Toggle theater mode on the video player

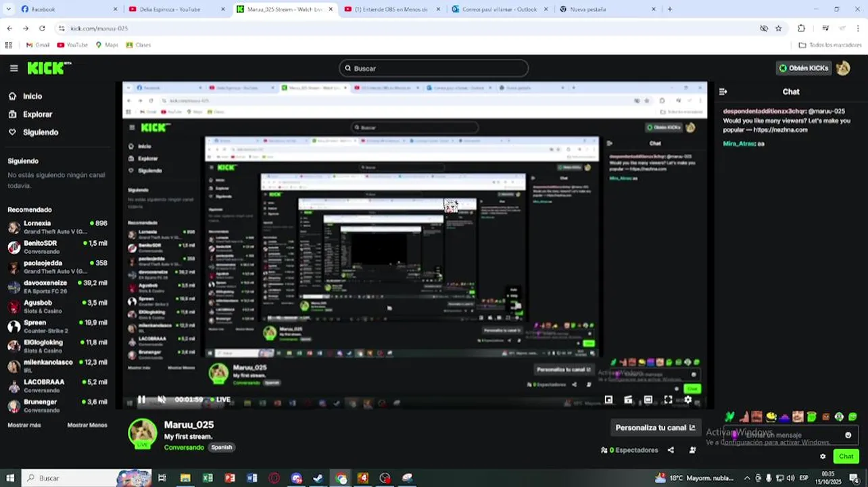[648, 400]
